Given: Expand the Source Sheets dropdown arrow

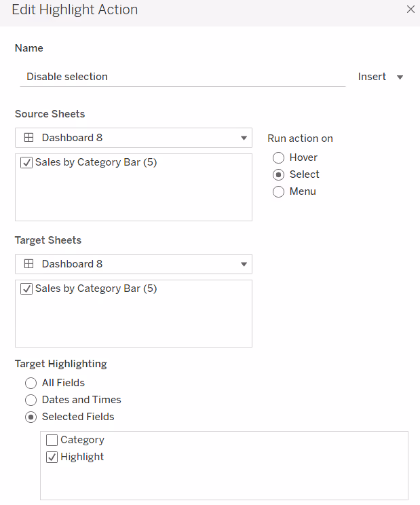Looking at the screenshot, I should point(244,138).
